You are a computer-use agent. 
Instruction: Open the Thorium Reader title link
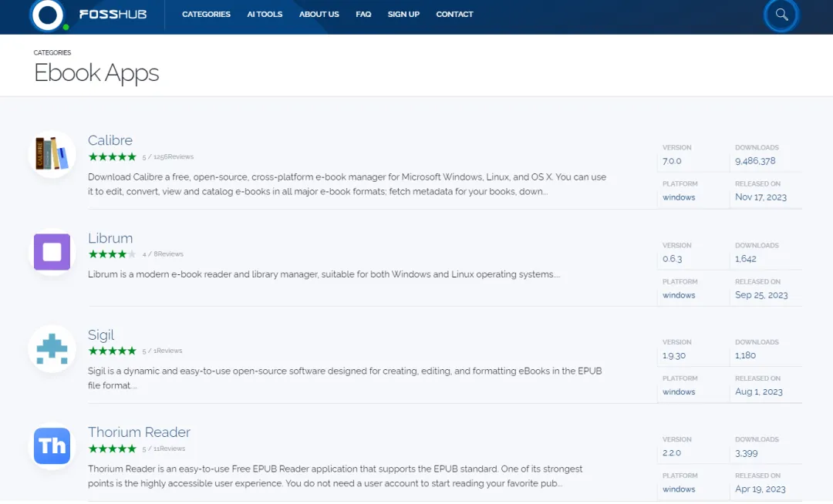pos(139,432)
